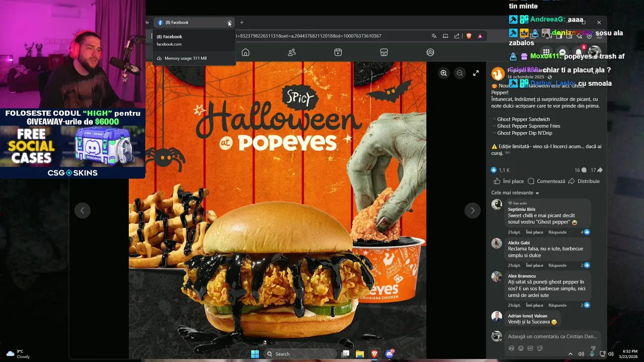Open Brave browser on taskbar

374,354
